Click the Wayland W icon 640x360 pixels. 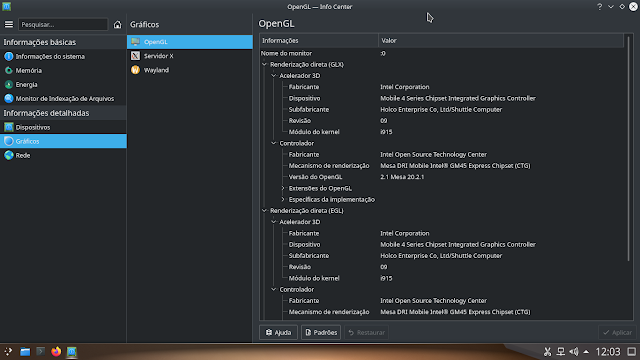[x=136, y=70]
